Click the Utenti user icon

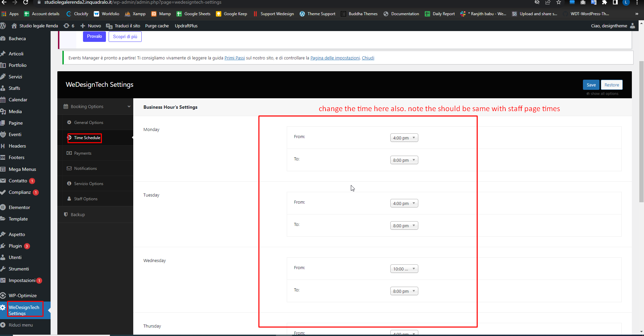(3, 257)
